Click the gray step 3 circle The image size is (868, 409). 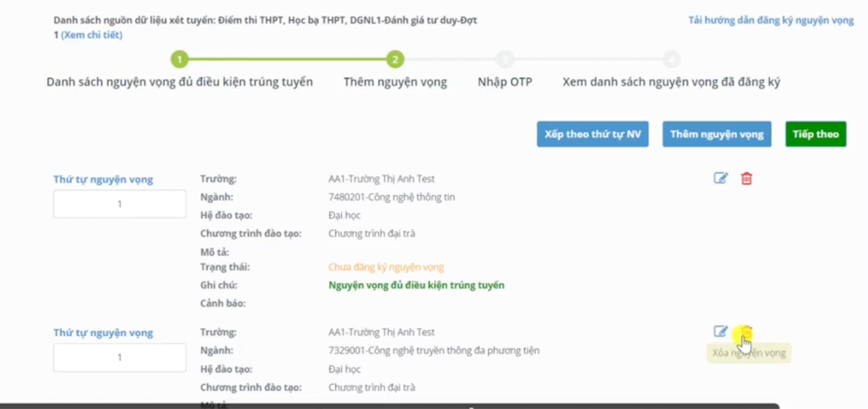tap(506, 60)
